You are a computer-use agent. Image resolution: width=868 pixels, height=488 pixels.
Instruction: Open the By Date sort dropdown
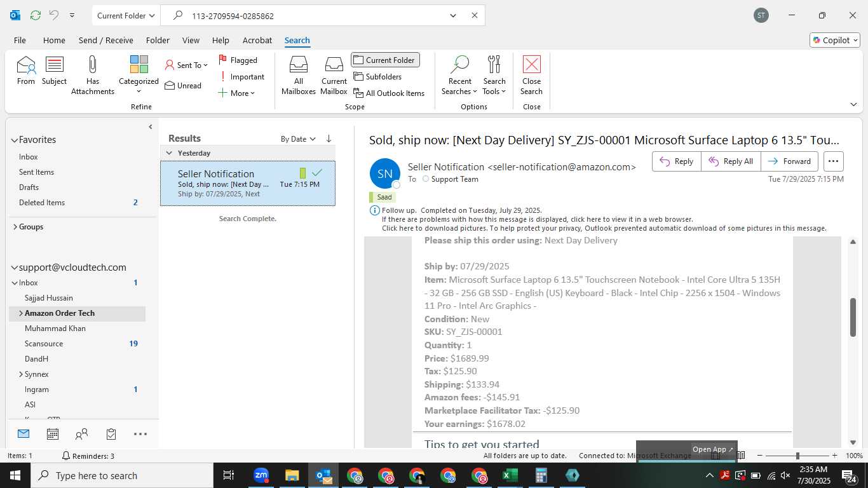point(298,139)
